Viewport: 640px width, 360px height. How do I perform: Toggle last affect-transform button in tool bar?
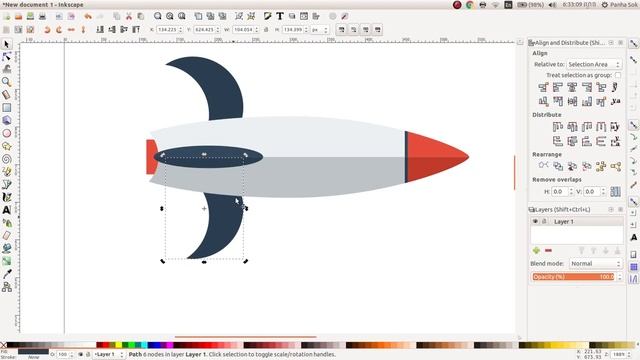[x=378, y=30]
